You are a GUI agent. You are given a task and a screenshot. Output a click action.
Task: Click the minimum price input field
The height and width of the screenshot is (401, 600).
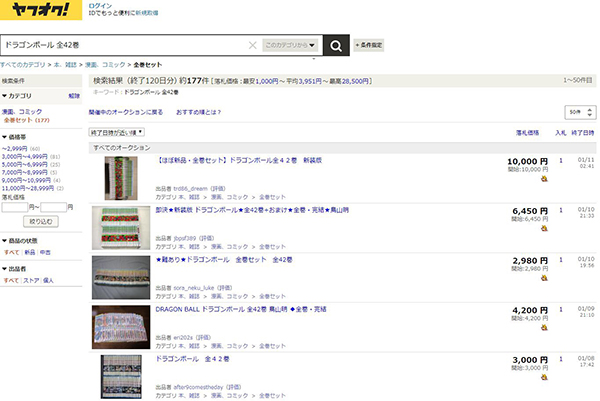[15, 207]
